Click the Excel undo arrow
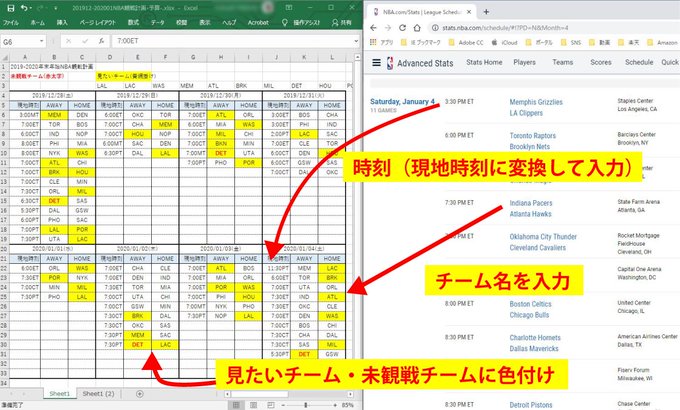This screenshot has height=410, width=680. 24,8
